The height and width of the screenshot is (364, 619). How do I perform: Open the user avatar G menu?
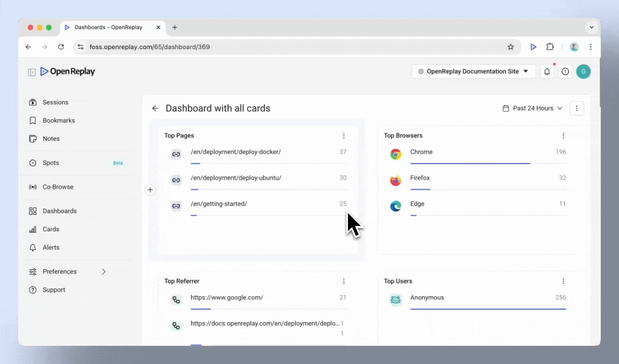pos(584,71)
